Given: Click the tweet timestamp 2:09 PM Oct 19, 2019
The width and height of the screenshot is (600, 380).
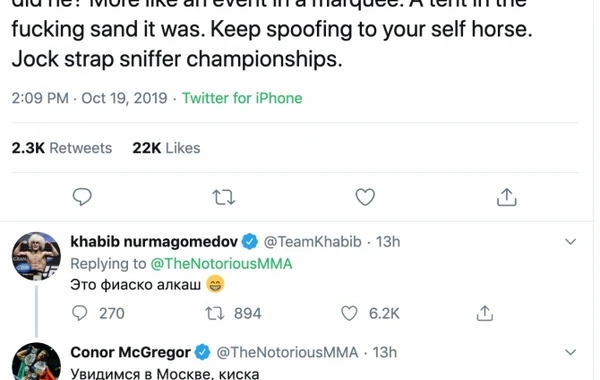Looking at the screenshot, I should pyautogui.click(x=89, y=98).
